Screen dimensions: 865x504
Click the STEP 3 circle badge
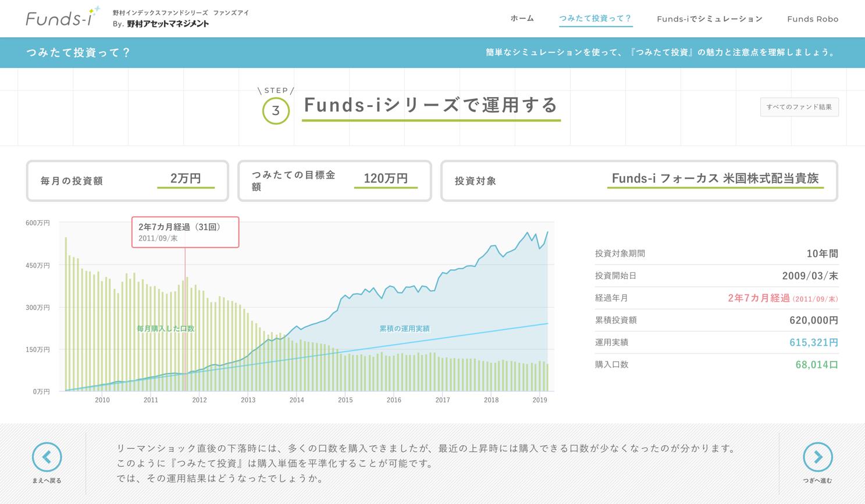276,110
